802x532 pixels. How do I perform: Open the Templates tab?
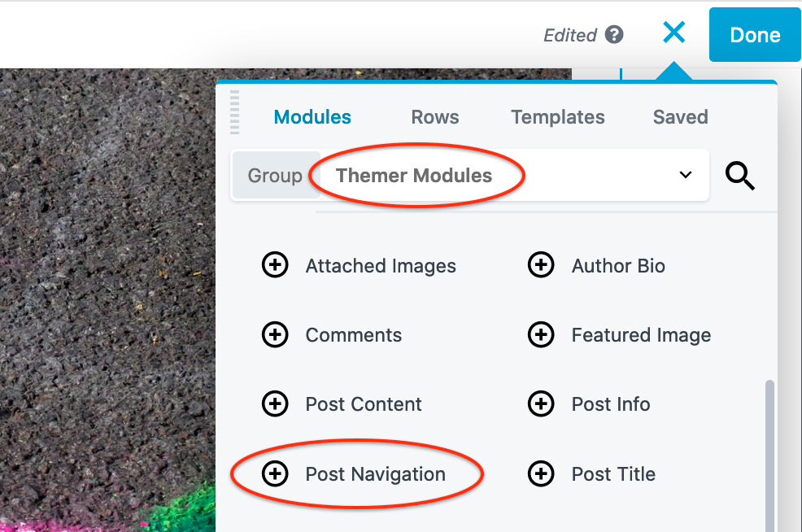click(558, 117)
